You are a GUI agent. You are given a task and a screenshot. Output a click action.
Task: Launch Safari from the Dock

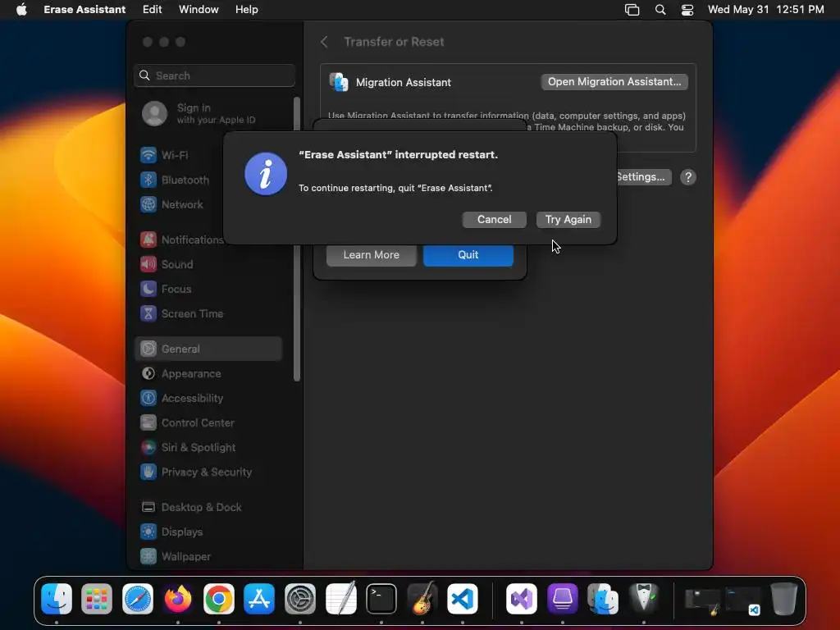pos(138,599)
